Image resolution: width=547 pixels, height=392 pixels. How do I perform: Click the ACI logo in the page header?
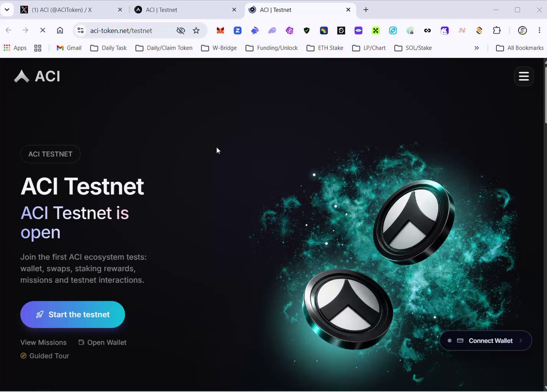(37, 76)
